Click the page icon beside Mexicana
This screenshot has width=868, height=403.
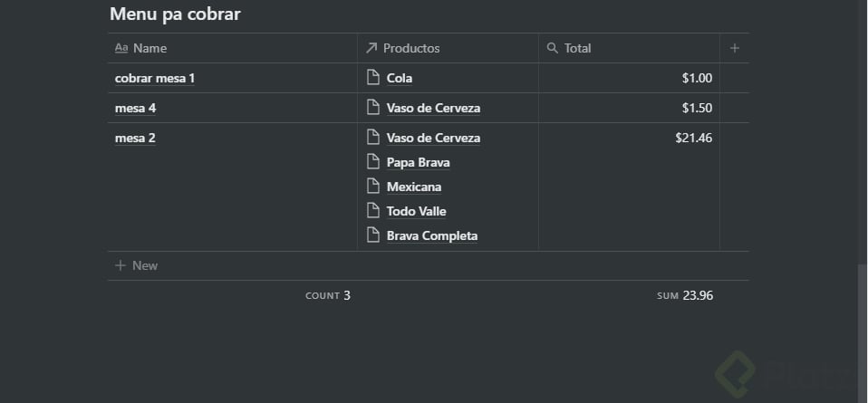click(373, 186)
